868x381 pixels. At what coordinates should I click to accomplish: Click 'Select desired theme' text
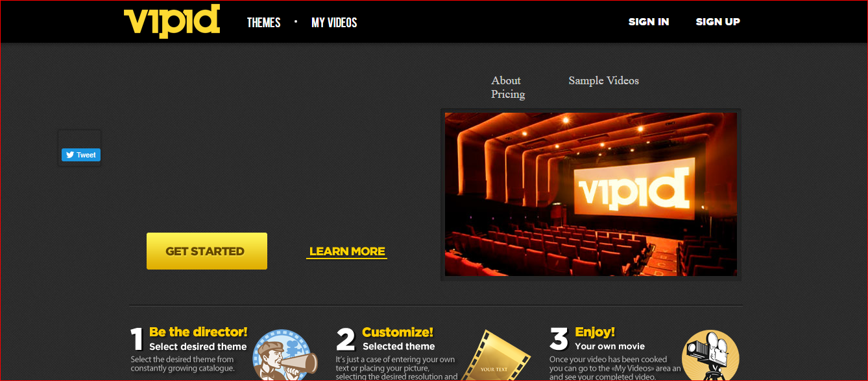pos(198,347)
